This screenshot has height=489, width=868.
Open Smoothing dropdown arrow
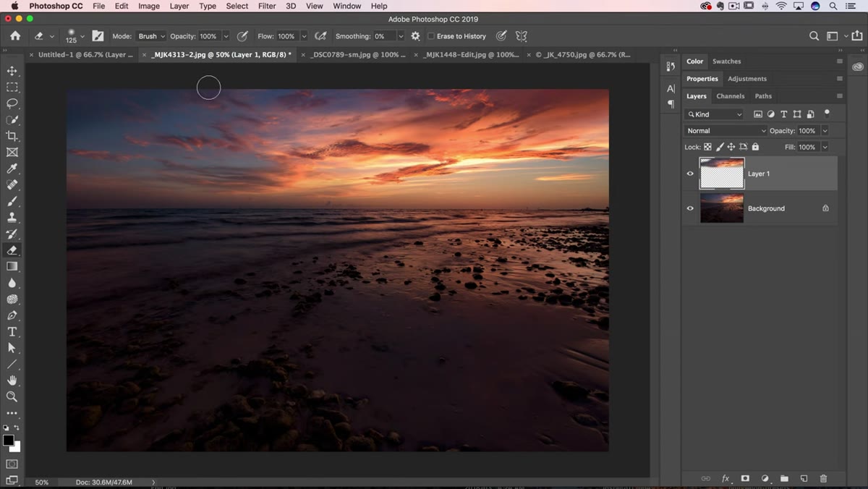coord(401,36)
